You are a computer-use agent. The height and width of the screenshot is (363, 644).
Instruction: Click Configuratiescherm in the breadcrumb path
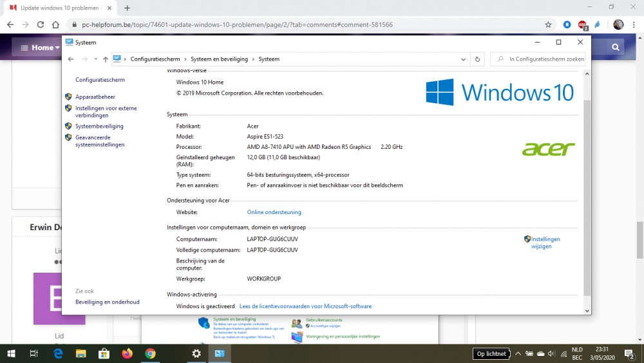(x=155, y=59)
